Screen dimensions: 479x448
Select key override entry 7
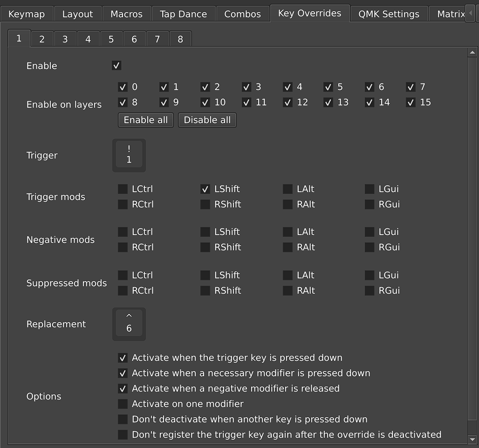[x=157, y=39]
